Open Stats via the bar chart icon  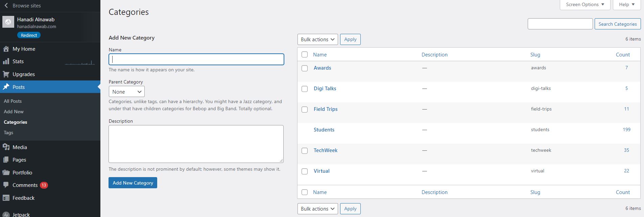click(6, 62)
